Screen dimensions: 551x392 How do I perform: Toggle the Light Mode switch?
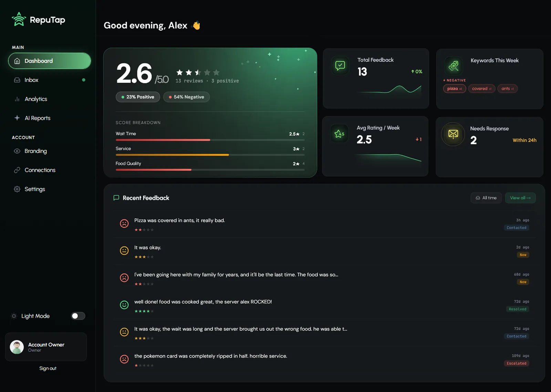click(x=78, y=316)
